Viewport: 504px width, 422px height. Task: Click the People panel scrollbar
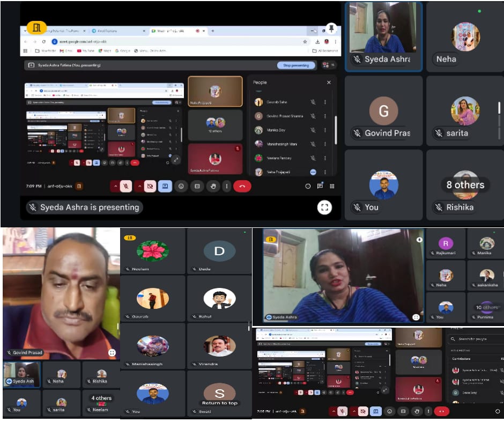336,123
